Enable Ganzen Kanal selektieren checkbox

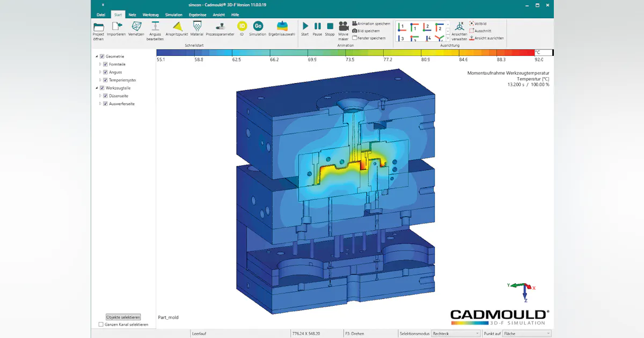[101, 324]
